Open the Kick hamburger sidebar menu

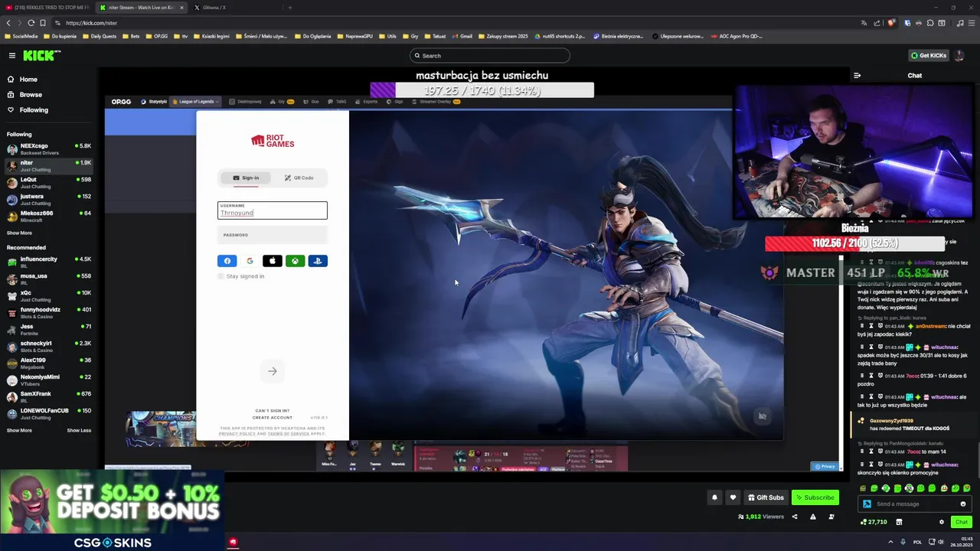pos(12,55)
